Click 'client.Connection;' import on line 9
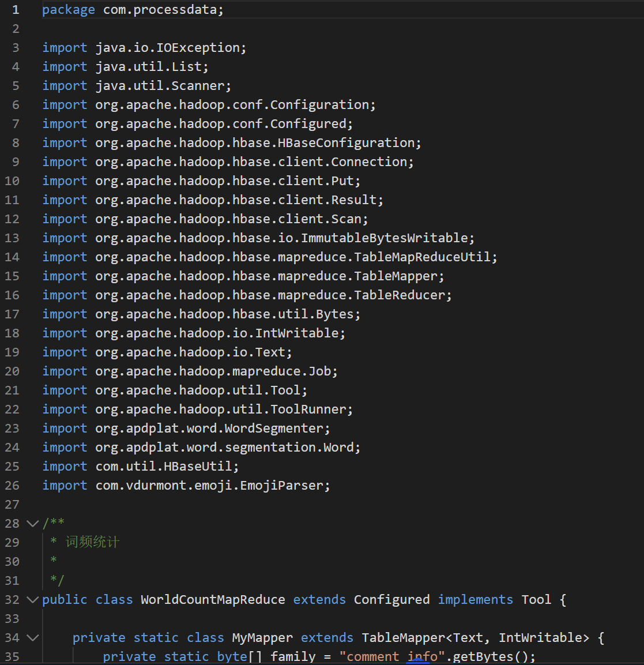This screenshot has width=644, height=665. (x=346, y=162)
